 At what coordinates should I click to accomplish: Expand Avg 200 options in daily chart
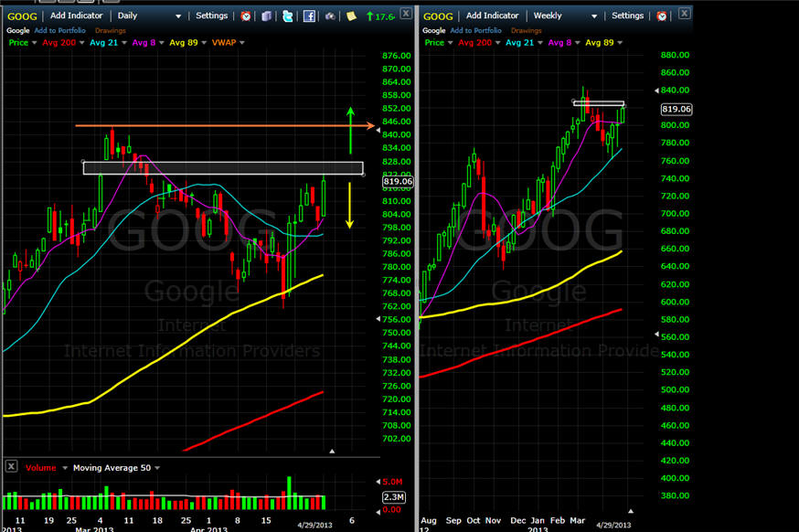[x=81, y=43]
